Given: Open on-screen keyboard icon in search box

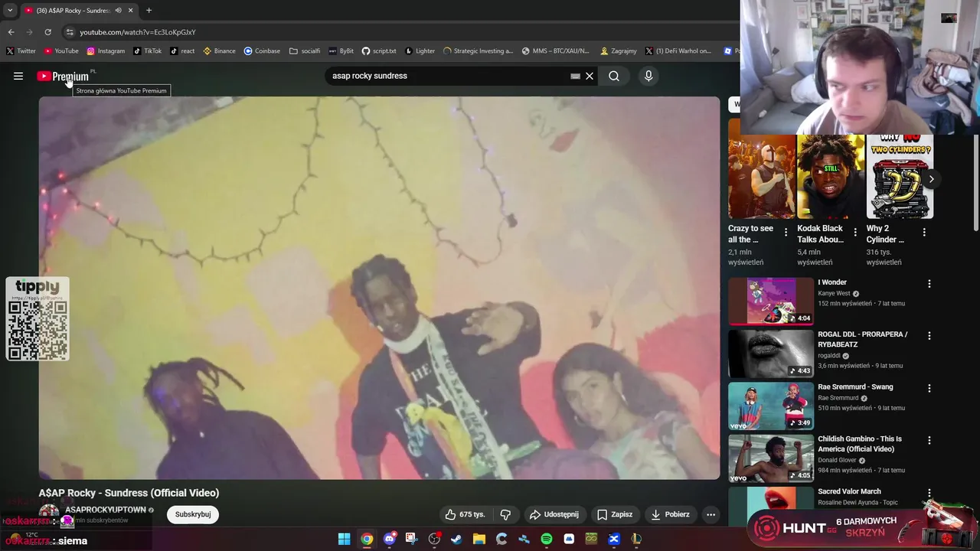Looking at the screenshot, I should (x=575, y=77).
